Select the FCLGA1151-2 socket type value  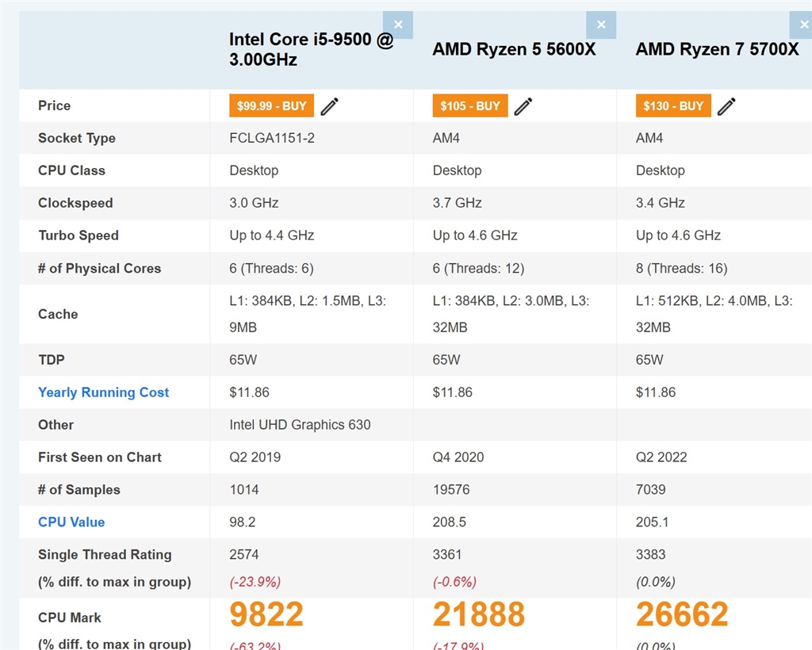coord(272,138)
